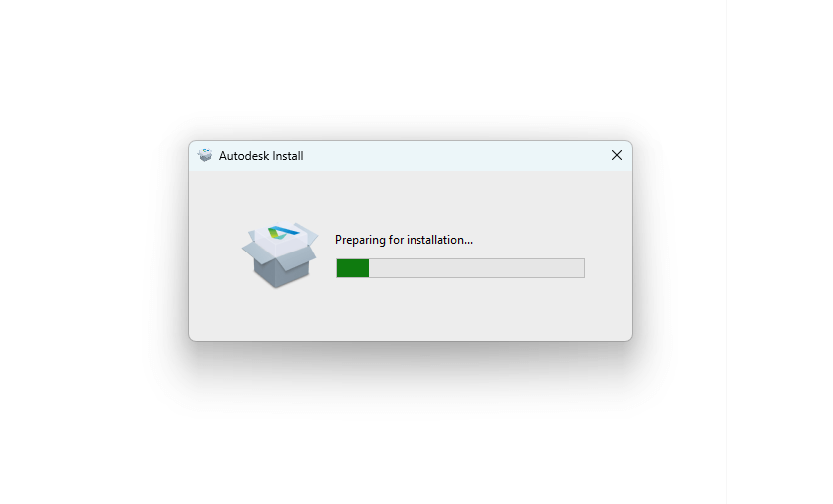Click the green filled part of progress bar

coord(353,268)
